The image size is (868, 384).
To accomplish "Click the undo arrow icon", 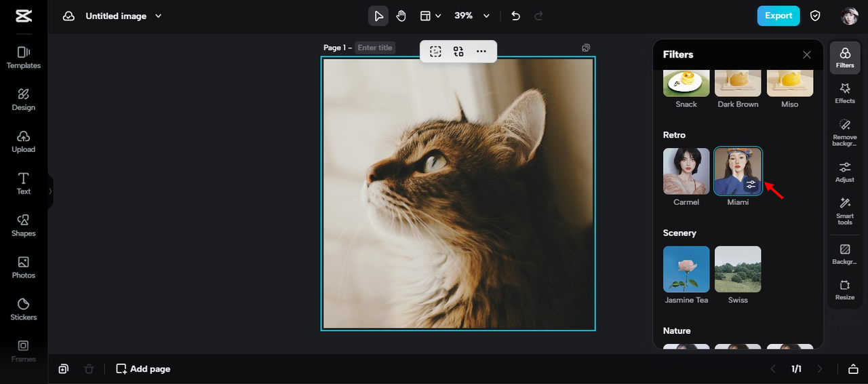I will (516, 16).
